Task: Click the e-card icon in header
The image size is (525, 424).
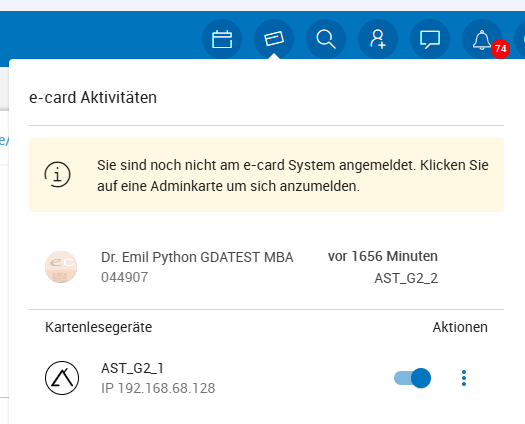Action: click(274, 39)
